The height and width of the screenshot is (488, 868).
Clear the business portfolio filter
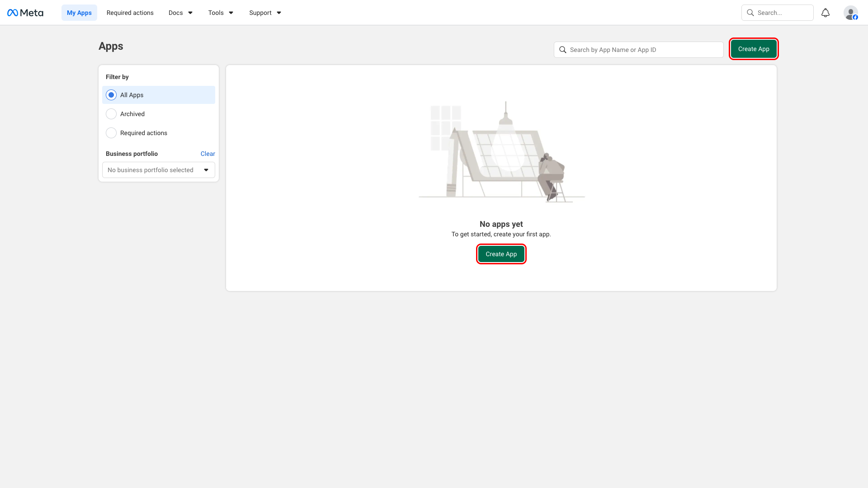(x=208, y=154)
